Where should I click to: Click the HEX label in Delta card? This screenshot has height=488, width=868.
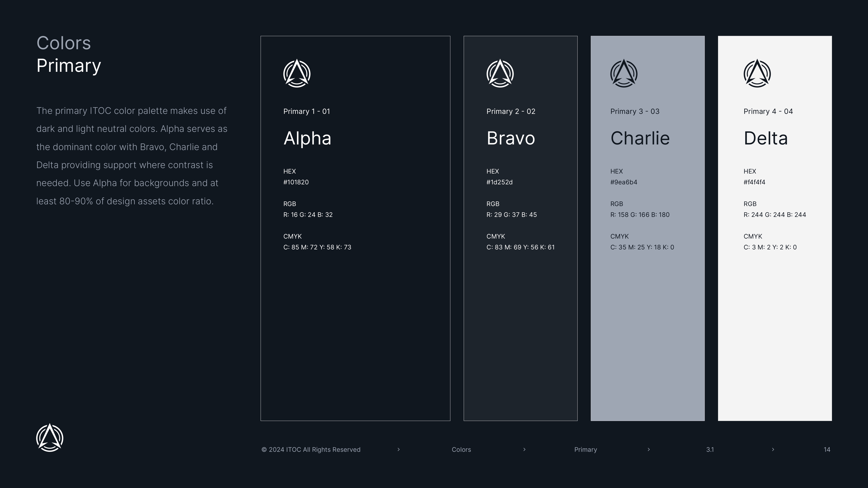[750, 171]
